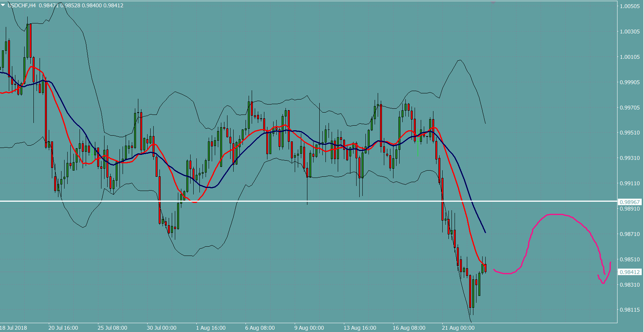Click the 6 Aug 08:00 time label
Image resolution: width=644 pixels, height=332 pixels.
pyautogui.click(x=260, y=328)
